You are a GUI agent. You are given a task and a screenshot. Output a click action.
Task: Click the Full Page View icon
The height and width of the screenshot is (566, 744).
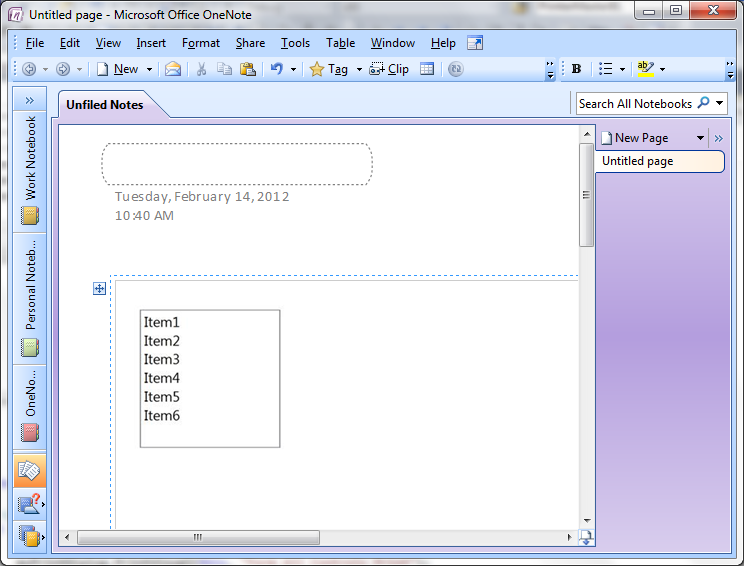[x=475, y=43]
